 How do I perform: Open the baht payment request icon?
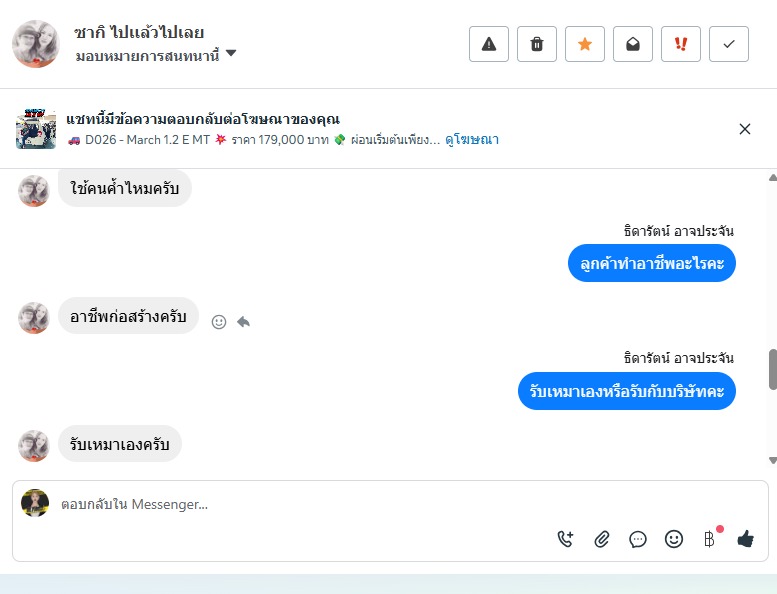pyautogui.click(x=709, y=539)
